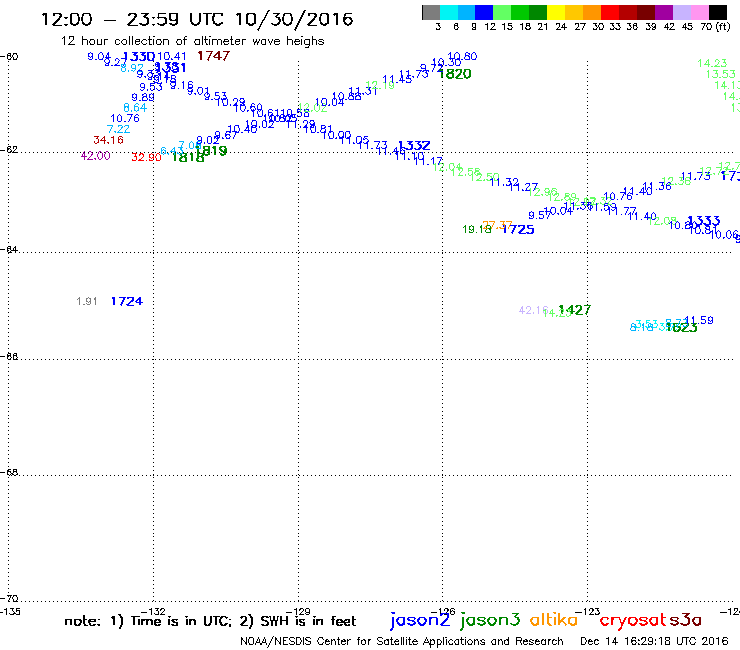
Task: Click the light blue value 7.22
Action: [x=118, y=129]
